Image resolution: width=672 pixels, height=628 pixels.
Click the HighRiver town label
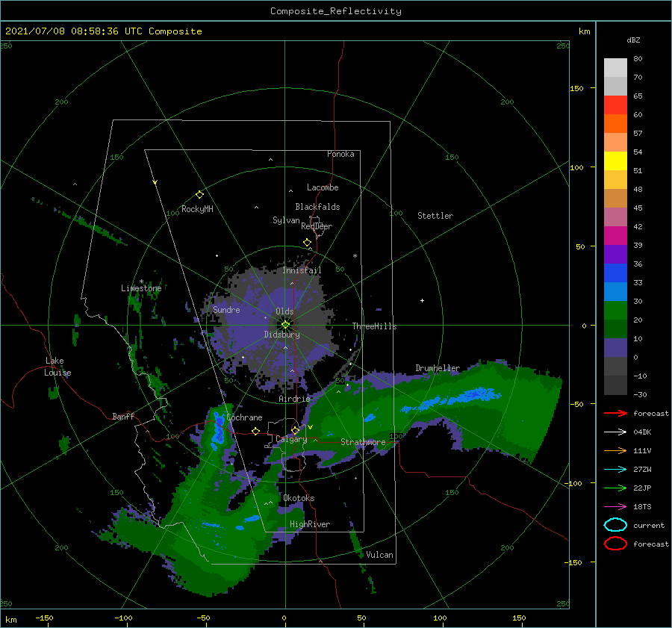[x=310, y=524]
